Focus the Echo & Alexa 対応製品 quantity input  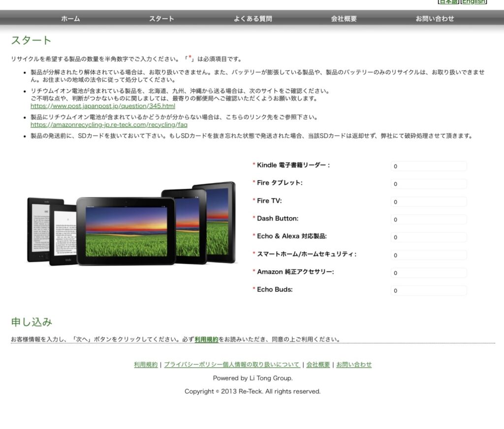(x=428, y=237)
